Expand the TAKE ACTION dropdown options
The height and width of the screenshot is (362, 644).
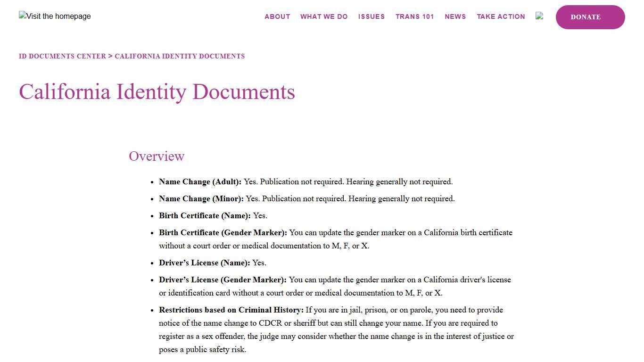coord(501,16)
